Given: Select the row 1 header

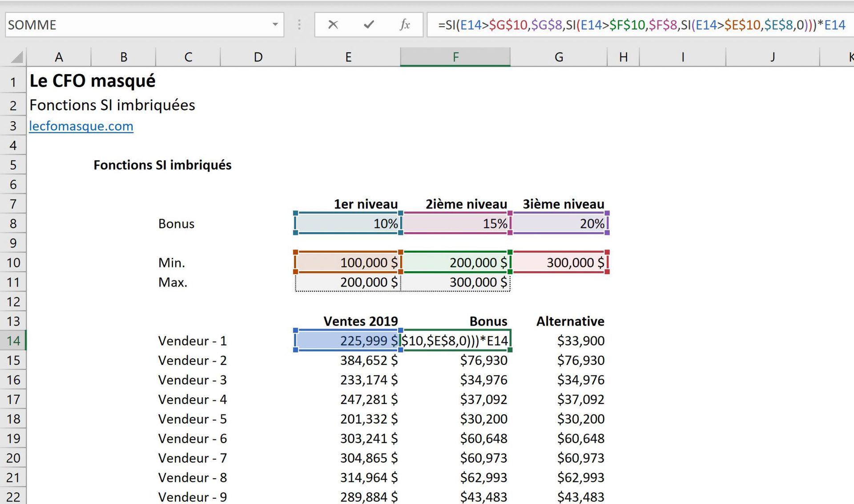Looking at the screenshot, I should coord(13,81).
